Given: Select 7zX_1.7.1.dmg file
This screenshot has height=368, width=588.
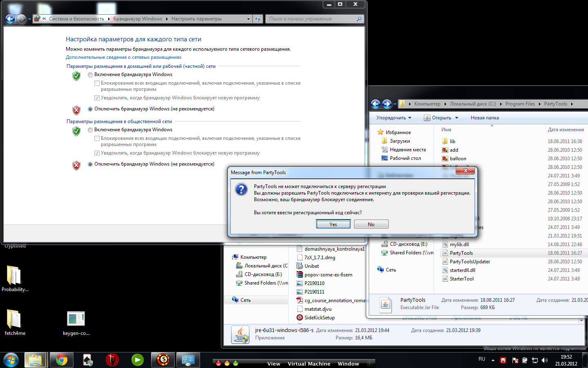Looking at the screenshot, I should [316, 258].
